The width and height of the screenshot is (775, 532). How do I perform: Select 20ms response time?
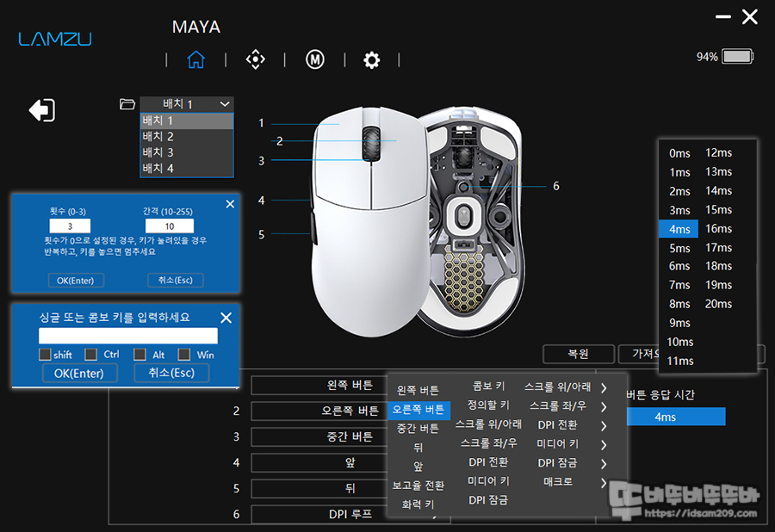click(719, 304)
